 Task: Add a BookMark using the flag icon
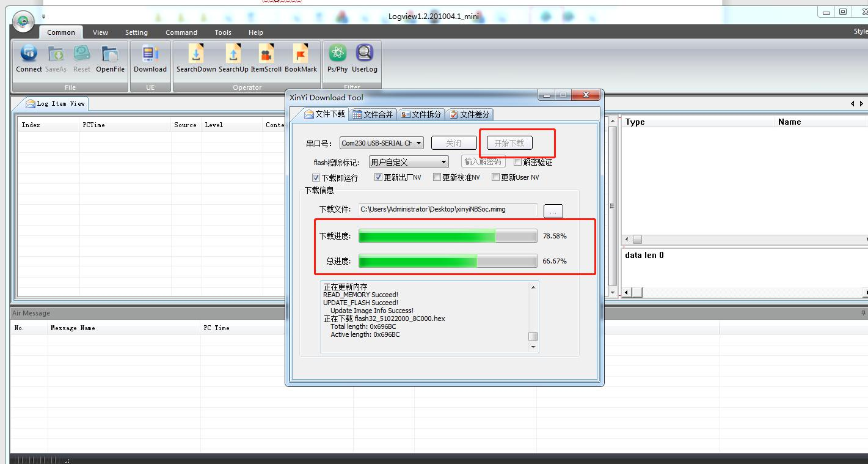click(x=301, y=54)
